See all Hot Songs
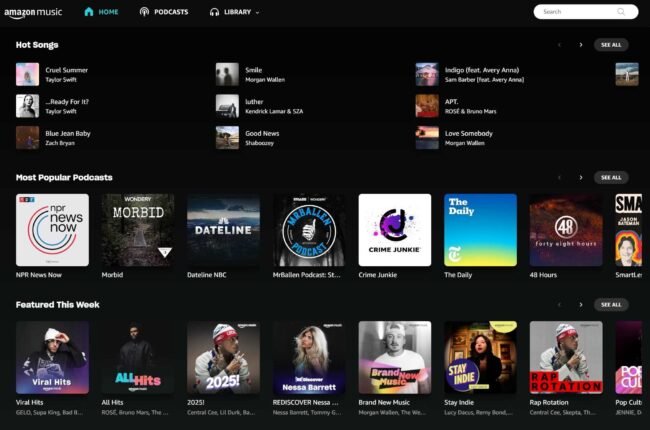This screenshot has height=430, width=650. click(x=611, y=45)
